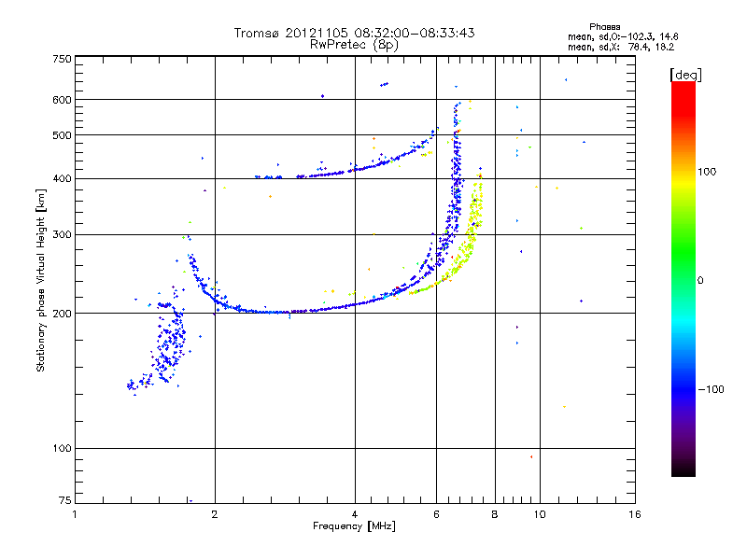747x560 pixels.
Task: Click the '100' colorbar tick label
Action: [707, 172]
